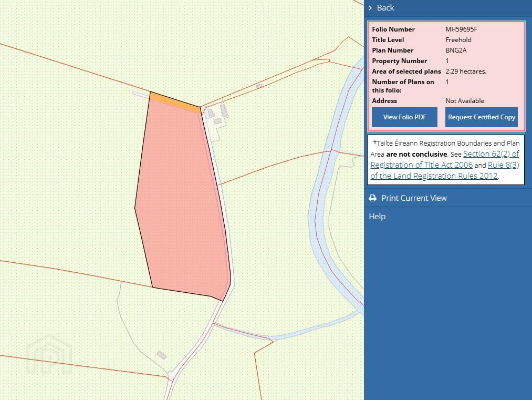The height and width of the screenshot is (400, 532).
Task: Click the small building on the upper-right lane
Action: pyautogui.click(x=259, y=86)
